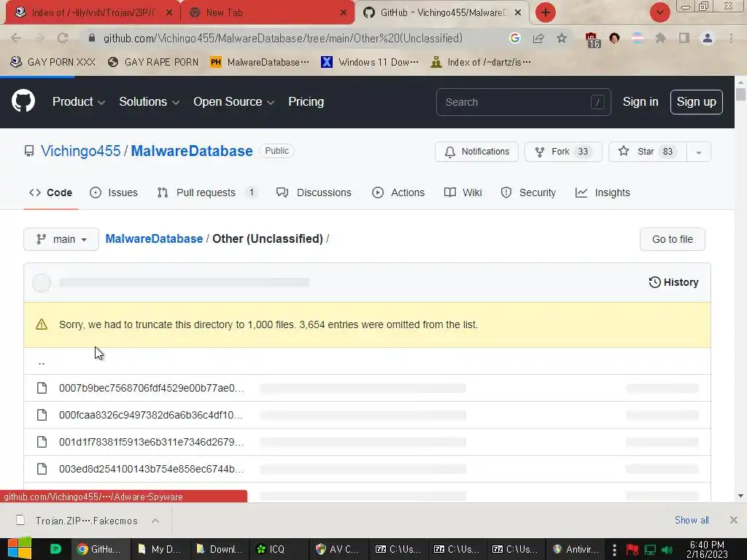Open a new tab with plus button
The height and width of the screenshot is (560, 747).
546,12
